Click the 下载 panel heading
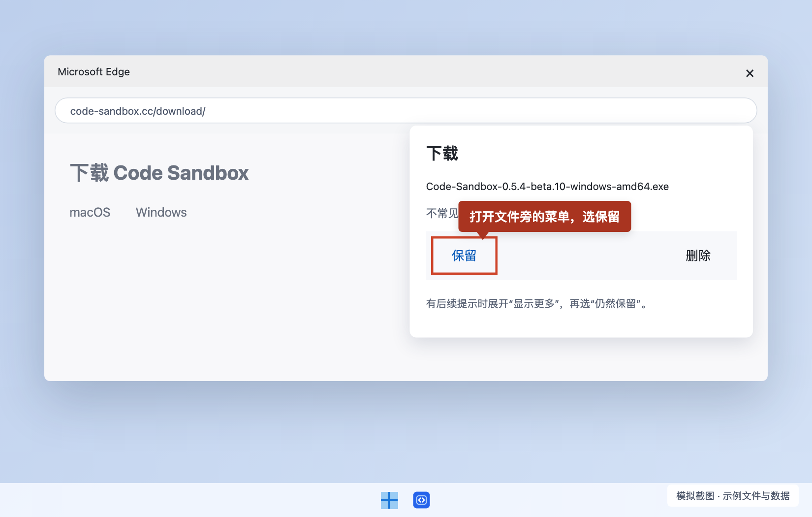 [x=442, y=154]
